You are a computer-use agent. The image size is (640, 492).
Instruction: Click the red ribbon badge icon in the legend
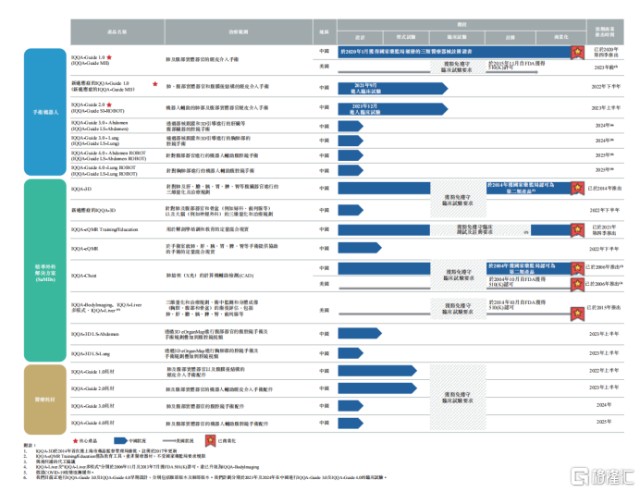(210, 441)
